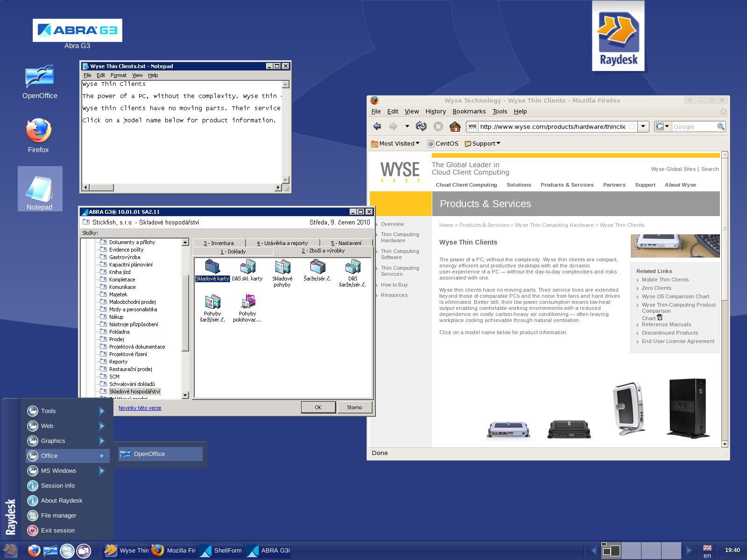Launch OpenOffice from Office submenu
This screenshot has height=560, width=747.
(160, 454)
